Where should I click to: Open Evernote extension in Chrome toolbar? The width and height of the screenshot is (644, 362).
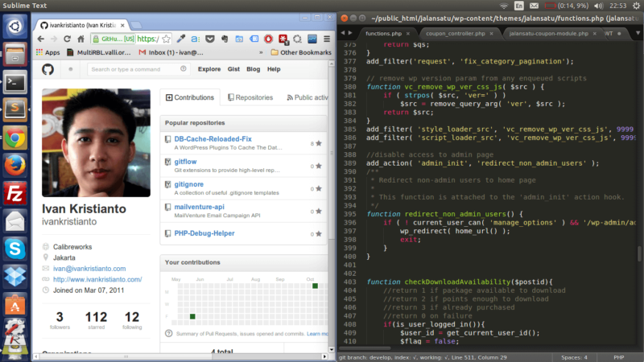tap(225, 39)
